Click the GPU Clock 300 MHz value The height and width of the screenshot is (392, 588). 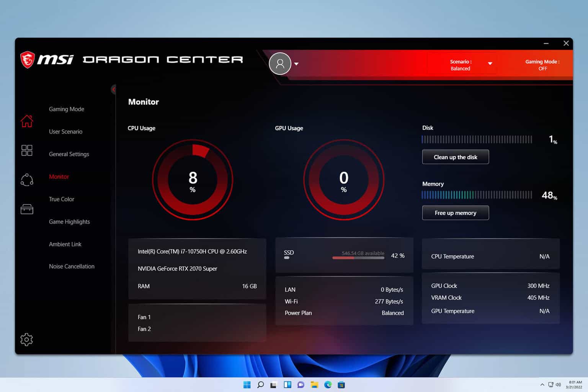[x=538, y=286]
